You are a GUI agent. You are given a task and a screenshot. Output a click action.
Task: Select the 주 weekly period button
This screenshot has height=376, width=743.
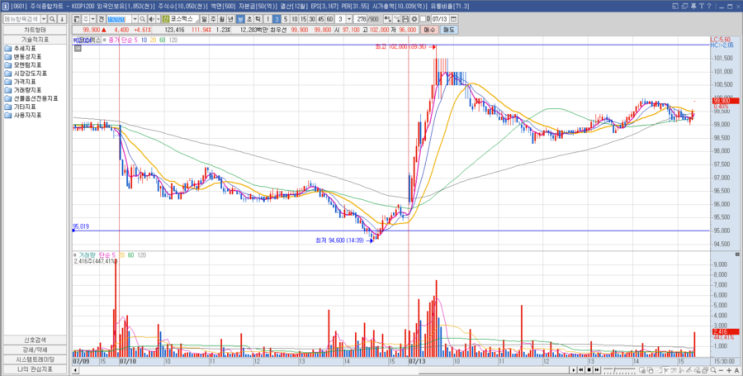pos(212,19)
